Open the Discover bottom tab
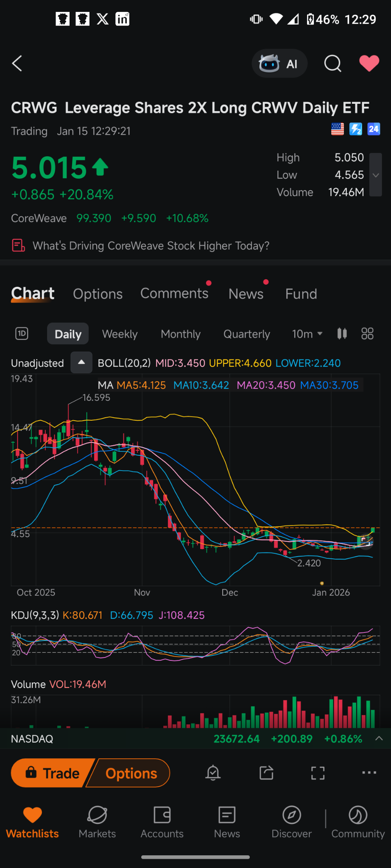 click(292, 822)
